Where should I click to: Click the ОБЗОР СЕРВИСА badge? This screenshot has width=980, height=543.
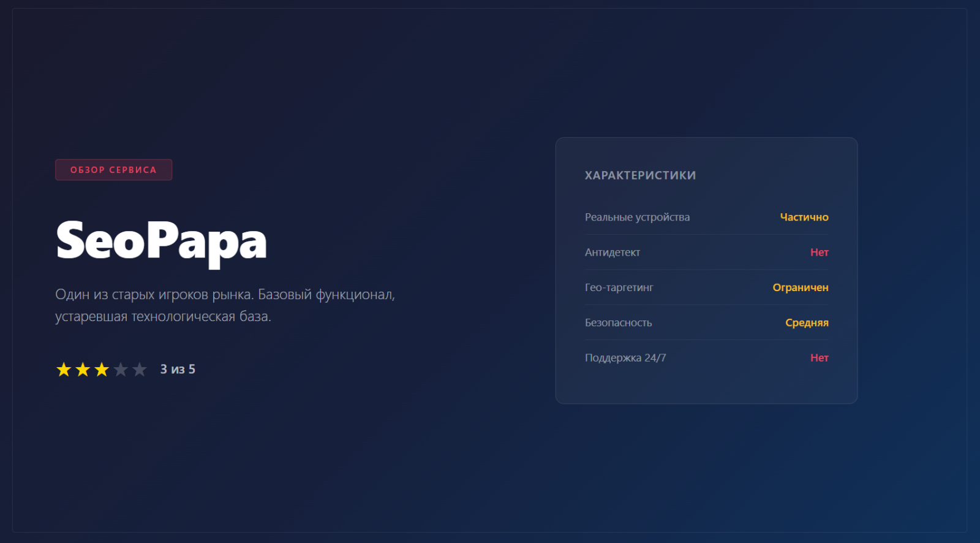pos(113,170)
